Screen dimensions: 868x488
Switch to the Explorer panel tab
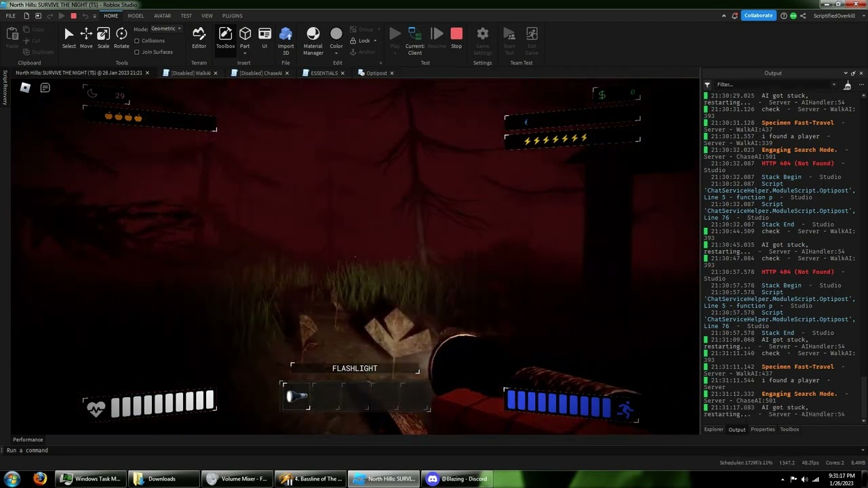coord(713,430)
